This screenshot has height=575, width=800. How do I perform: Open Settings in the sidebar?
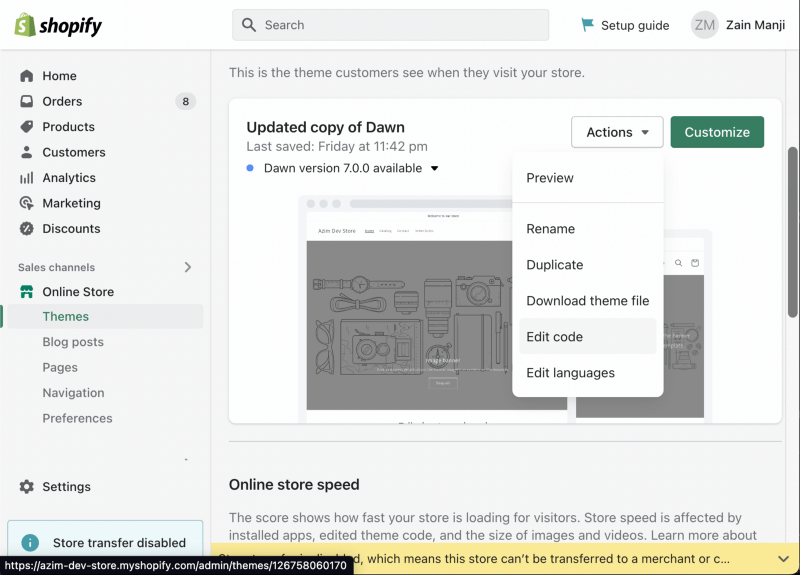[x=66, y=487]
